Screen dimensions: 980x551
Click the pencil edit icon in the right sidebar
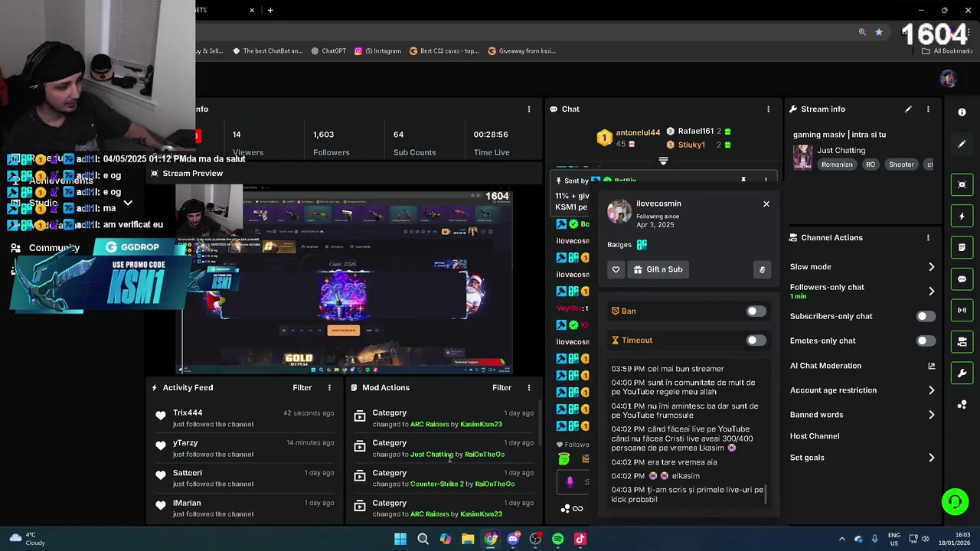[x=962, y=144]
